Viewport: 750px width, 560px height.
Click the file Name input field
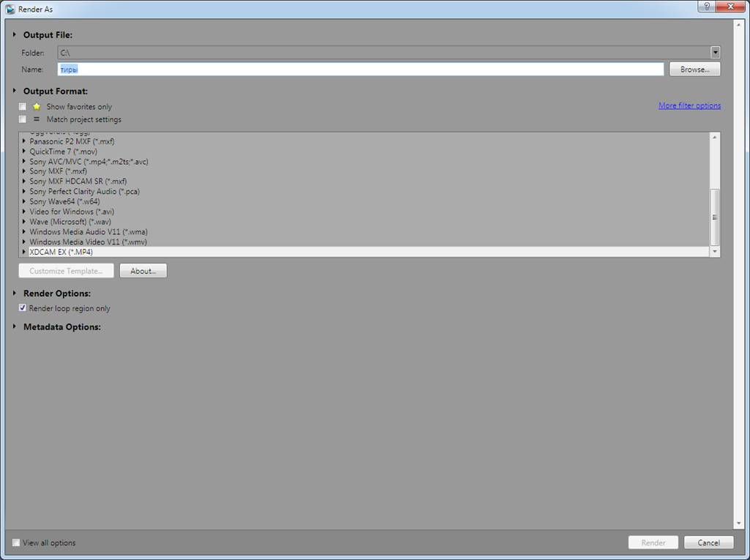[361, 70]
